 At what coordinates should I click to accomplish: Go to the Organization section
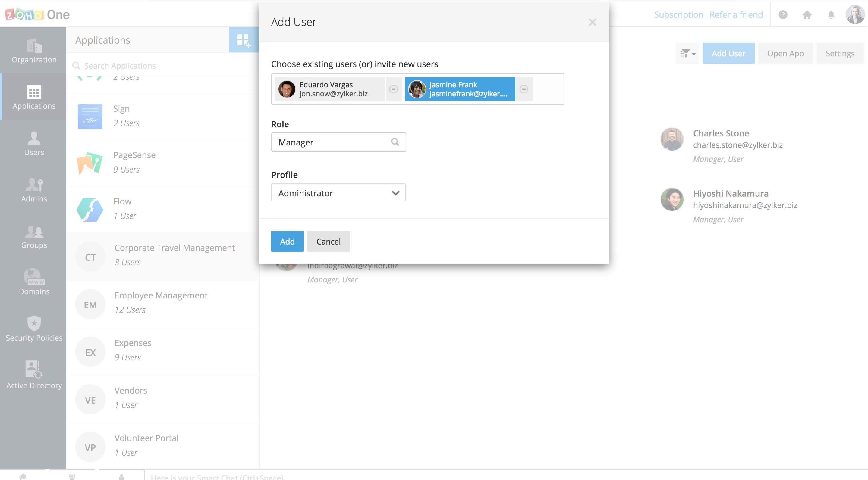point(34,51)
